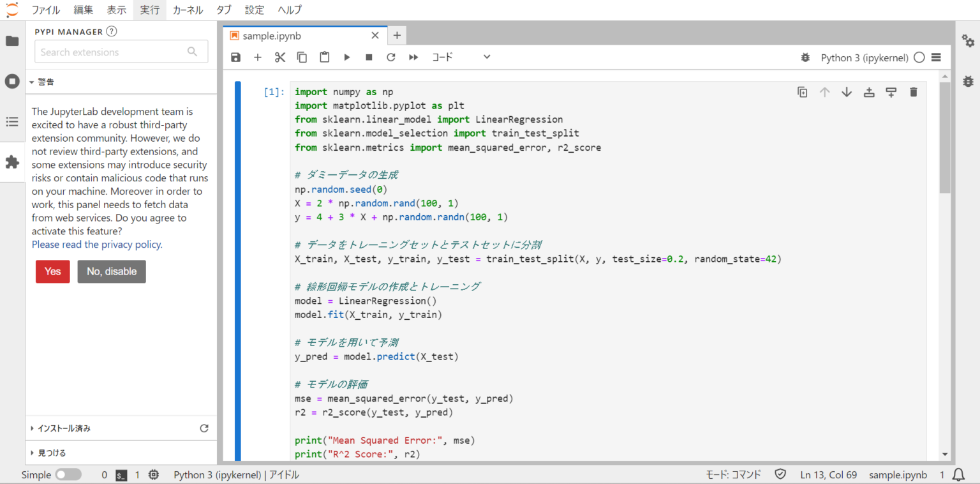The width and height of the screenshot is (980, 484).
Task: Restart the kernel
Action: [x=390, y=57]
